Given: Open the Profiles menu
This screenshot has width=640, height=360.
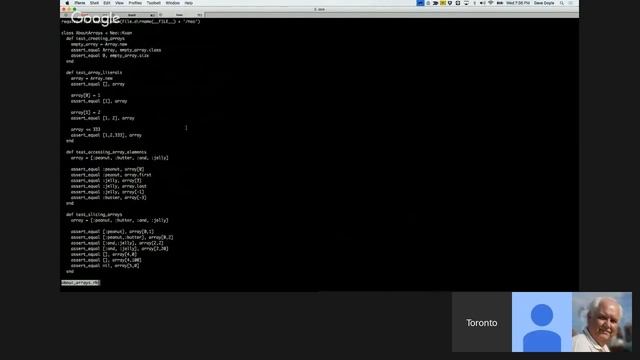Looking at the screenshot, I should point(135,3).
